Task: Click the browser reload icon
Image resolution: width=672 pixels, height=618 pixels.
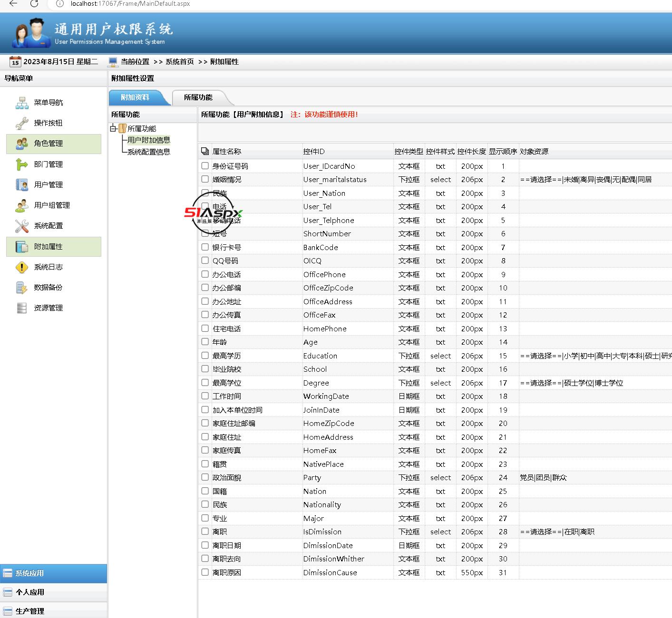Action: pos(34,3)
